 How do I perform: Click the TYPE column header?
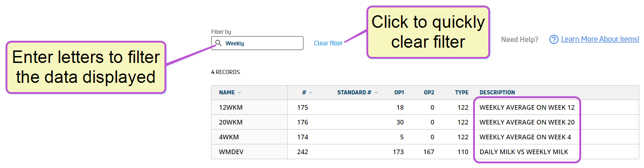[x=462, y=93]
